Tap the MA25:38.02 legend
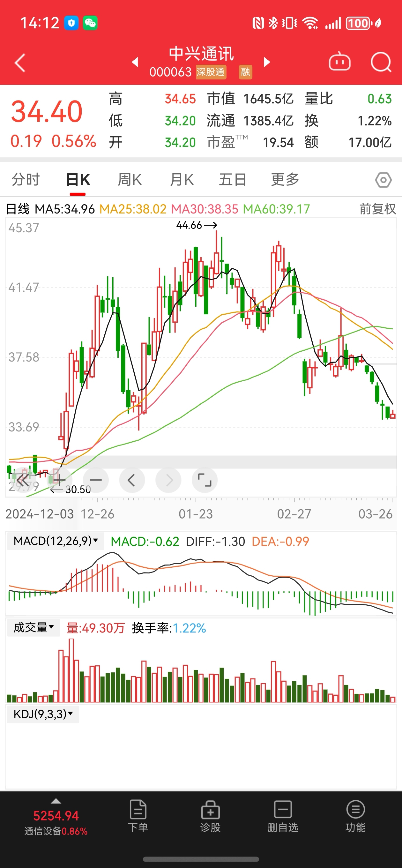 coord(133,209)
